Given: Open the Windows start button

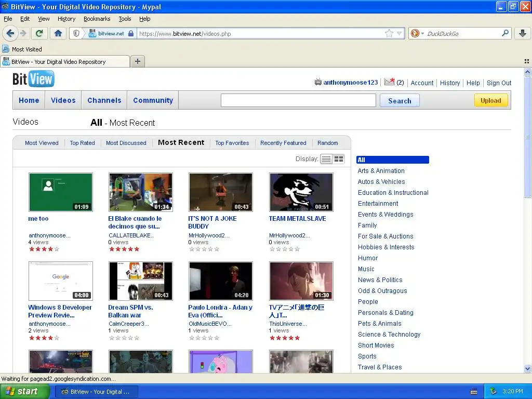Looking at the screenshot, I should 24,391.
